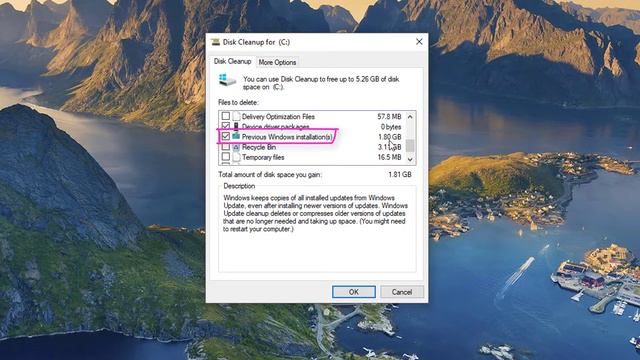Click the Recycle Bin icon in the list
Screen dimensions: 640x360
[236, 147]
